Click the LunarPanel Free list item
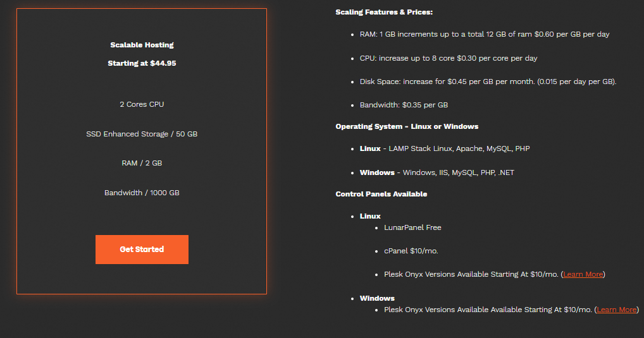Viewport: 644px width, 338px height. coord(412,227)
